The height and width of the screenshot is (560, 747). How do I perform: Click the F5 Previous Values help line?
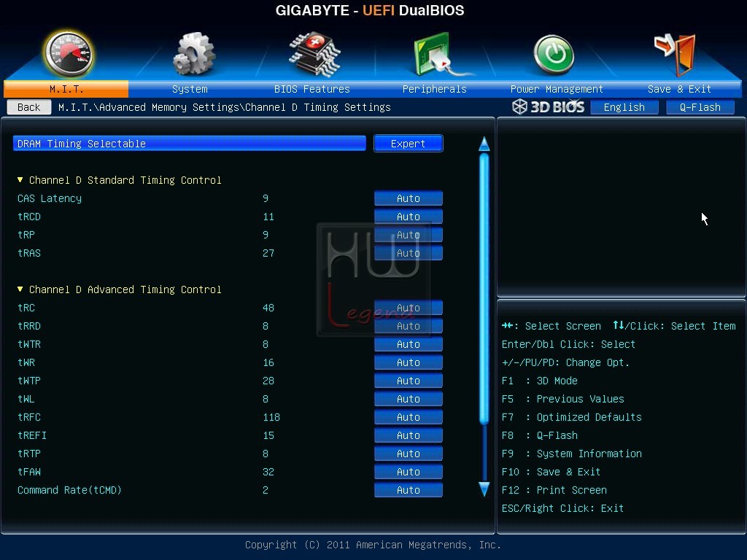point(562,399)
